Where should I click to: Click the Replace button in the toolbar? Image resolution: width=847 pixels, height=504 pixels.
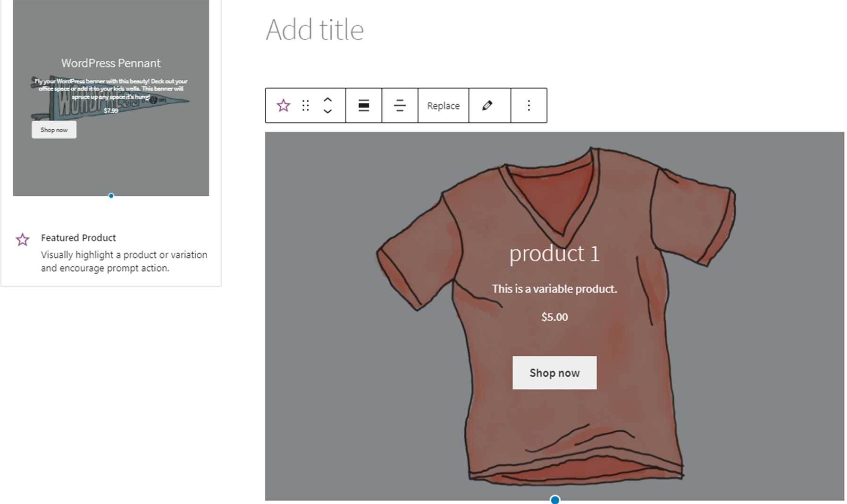443,106
